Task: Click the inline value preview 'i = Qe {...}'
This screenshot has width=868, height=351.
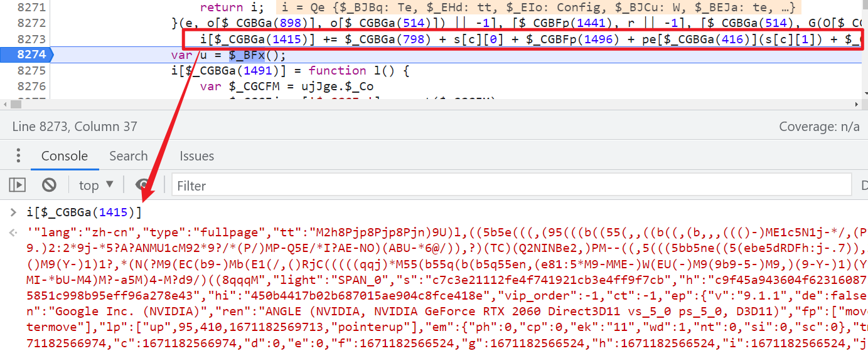Action: 538,8
